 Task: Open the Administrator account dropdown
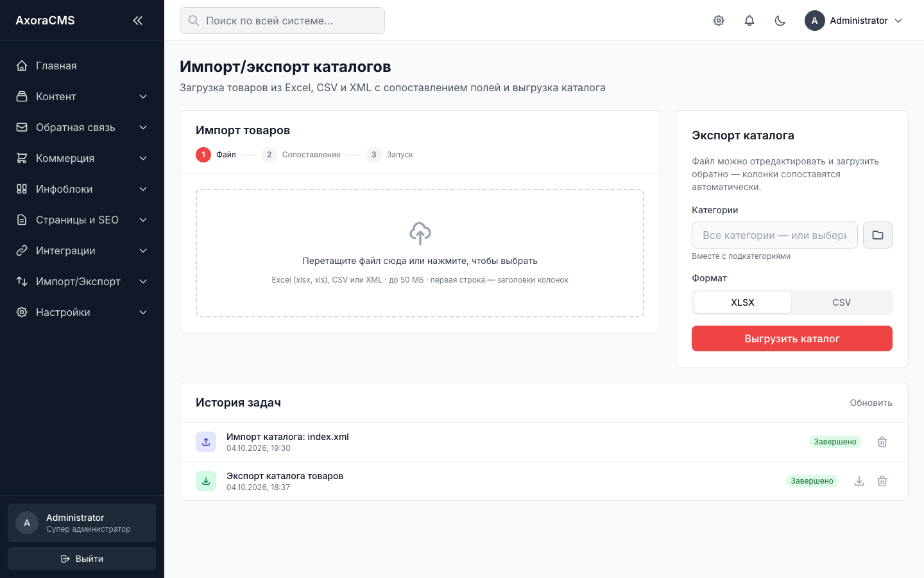[854, 21]
